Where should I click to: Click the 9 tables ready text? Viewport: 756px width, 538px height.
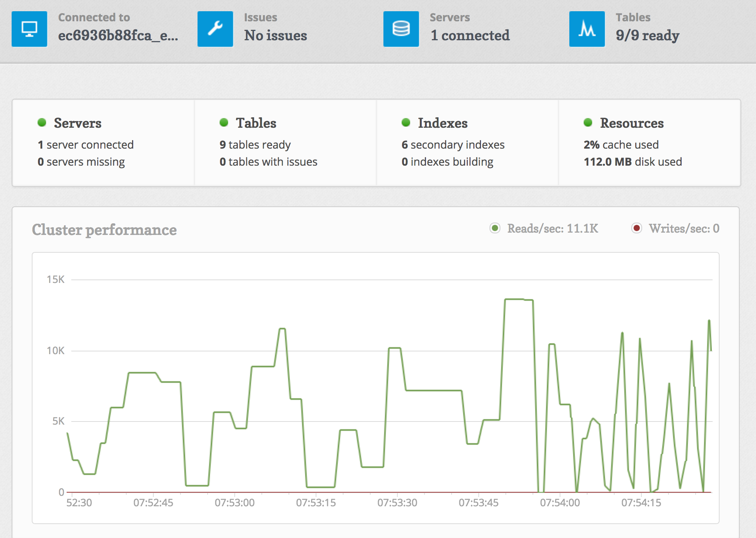click(x=255, y=145)
